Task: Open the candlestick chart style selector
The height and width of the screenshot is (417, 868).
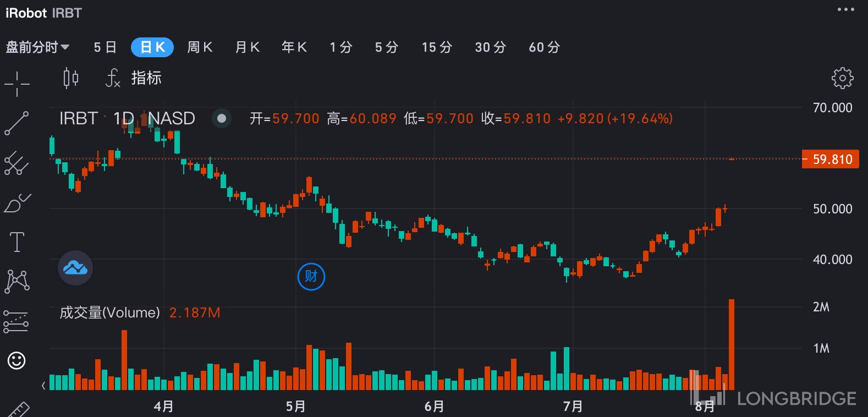Action: [x=70, y=78]
